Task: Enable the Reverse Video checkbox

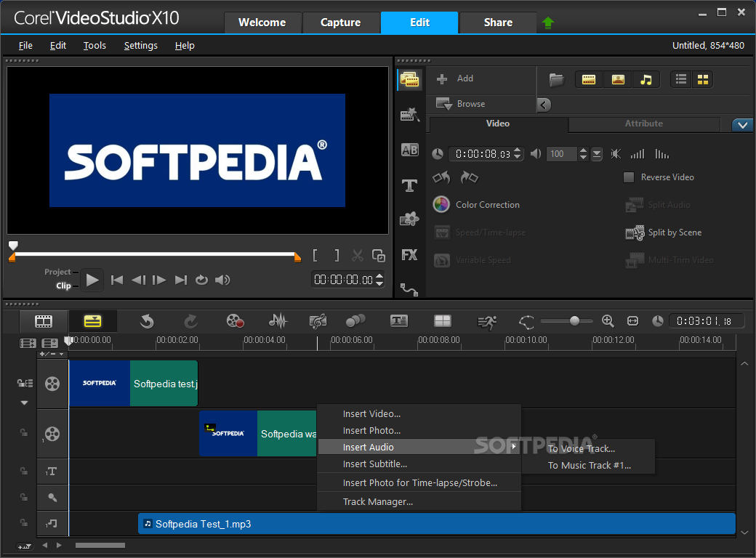Action: (x=629, y=177)
